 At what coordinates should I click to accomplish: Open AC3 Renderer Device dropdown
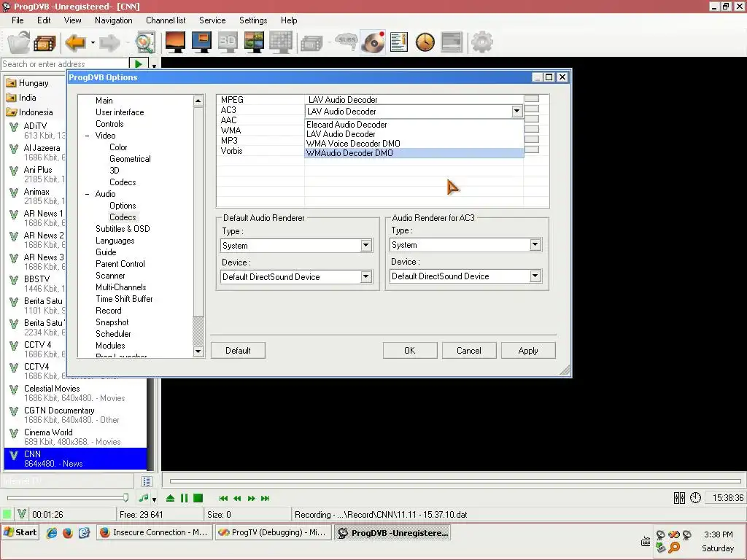535,276
